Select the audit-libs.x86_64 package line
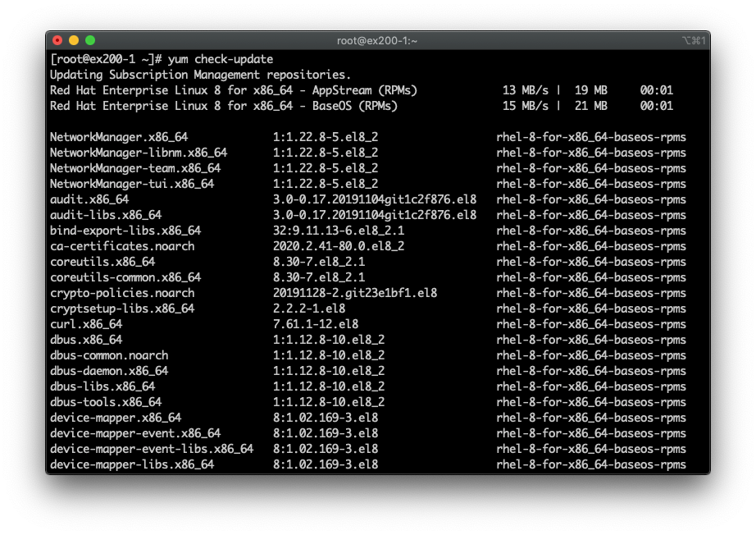This screenshot has width=756, height=535. 104,215
